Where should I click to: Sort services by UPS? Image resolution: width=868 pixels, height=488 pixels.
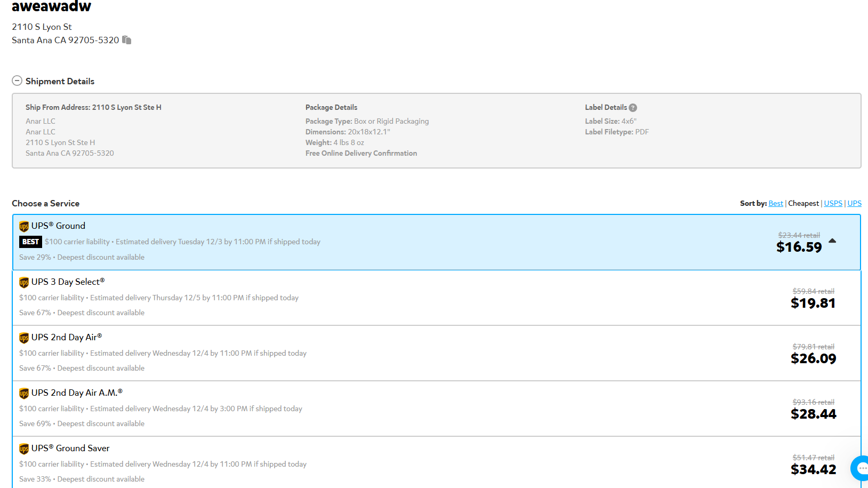[x=855, y=203]
